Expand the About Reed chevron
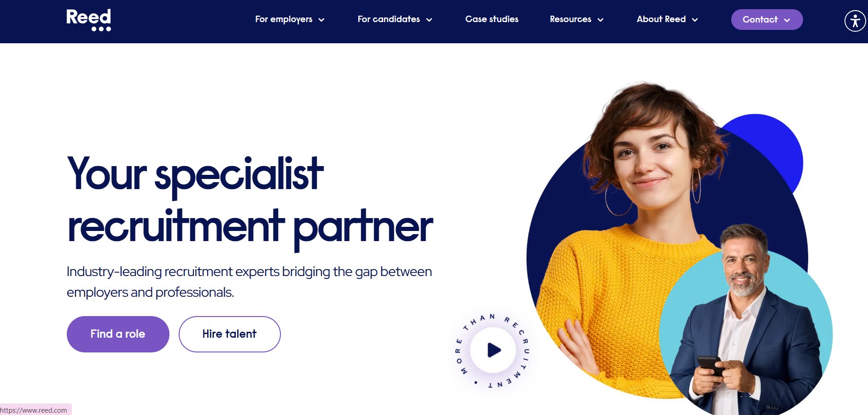This screenshot has height=415, width=868. (695, 20)
